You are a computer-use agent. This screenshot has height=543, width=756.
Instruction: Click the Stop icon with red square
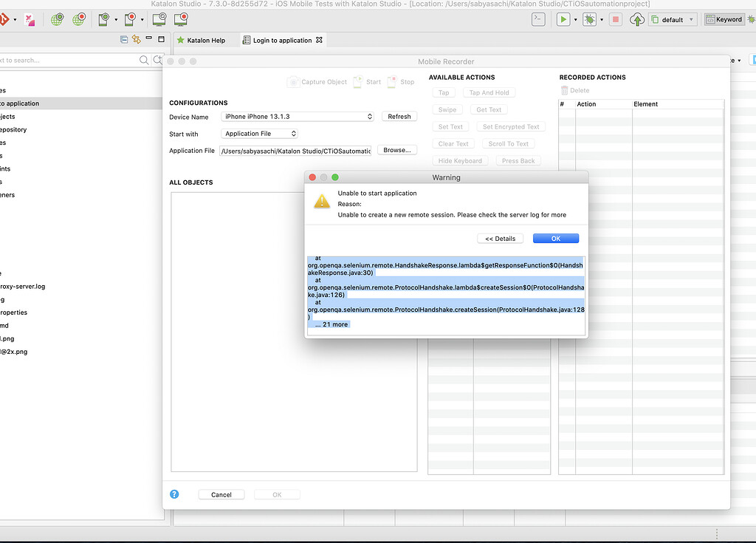pos(617,19)
